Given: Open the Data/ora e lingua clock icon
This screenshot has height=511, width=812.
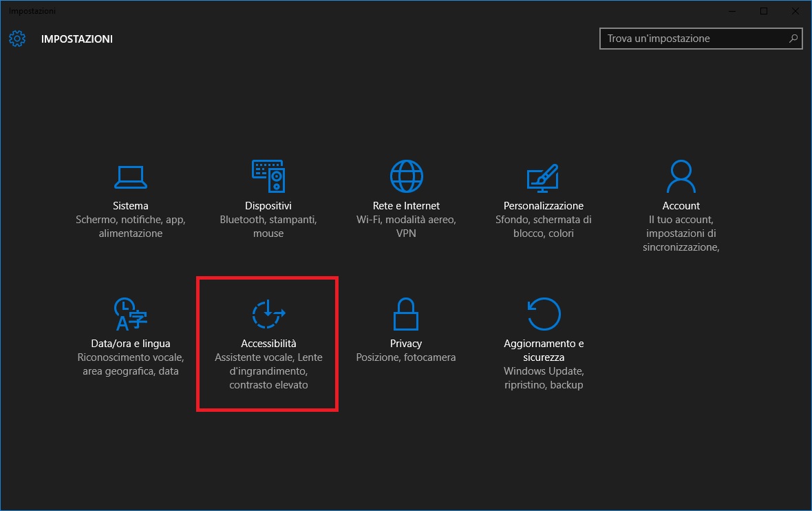Looking at the screenshot, I should coord(130,315).
